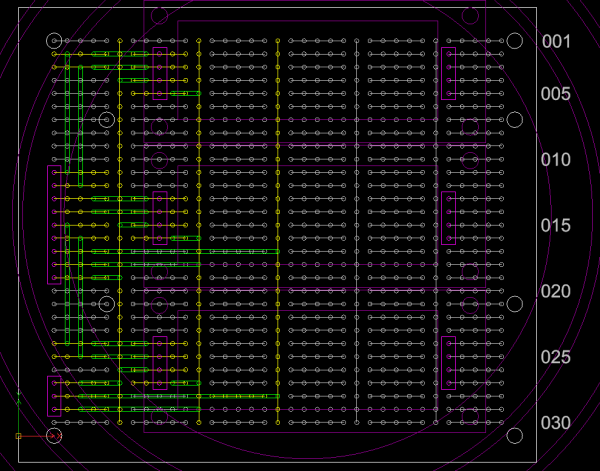The width and height of the screenshot is (600, 471).
Task: Select the top-left corner mounting hole
Action: (54, 41)
